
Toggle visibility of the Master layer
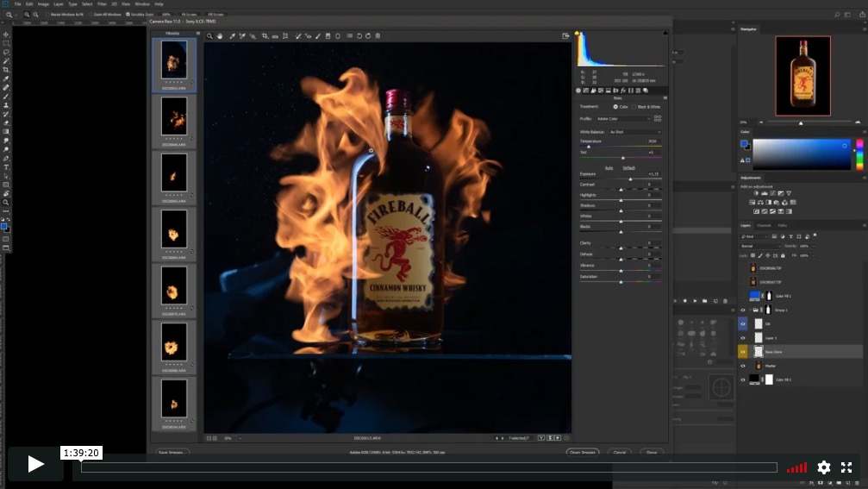pyautogui.click(x=743, y=366)
